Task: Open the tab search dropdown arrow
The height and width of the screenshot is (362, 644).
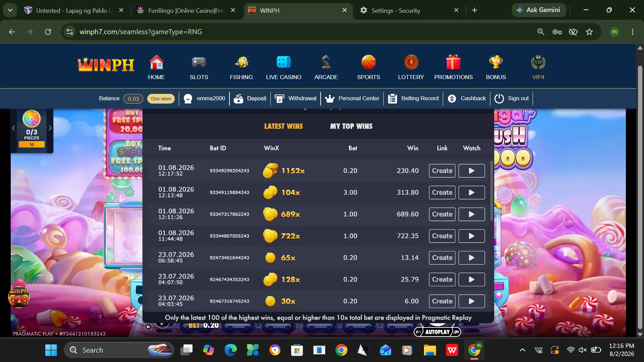Action: pos(10,10)
